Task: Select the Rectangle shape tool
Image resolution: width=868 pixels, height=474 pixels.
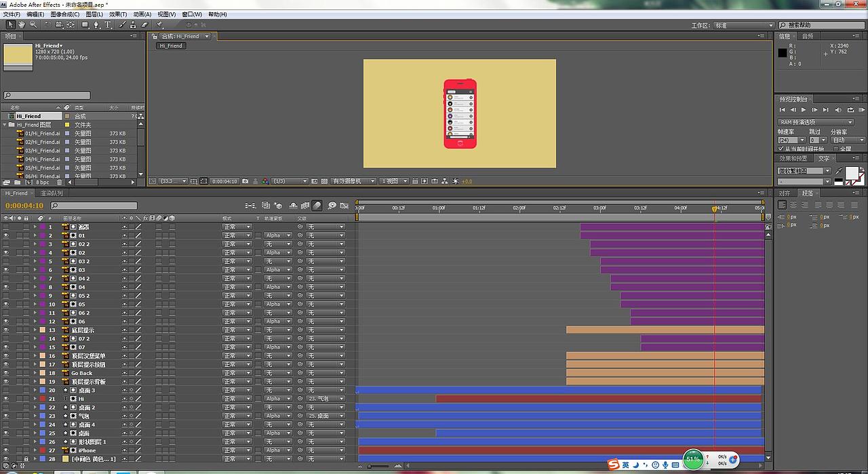Action: 85,24
